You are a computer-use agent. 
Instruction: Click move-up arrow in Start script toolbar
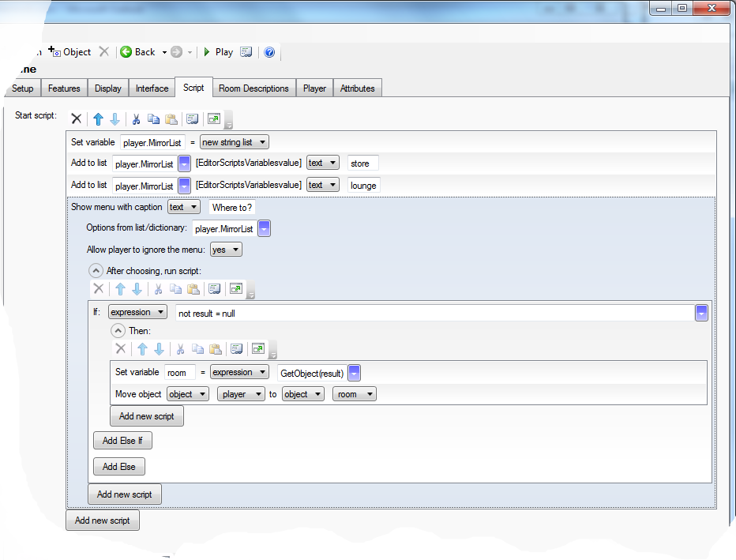(x=98, y=119)
